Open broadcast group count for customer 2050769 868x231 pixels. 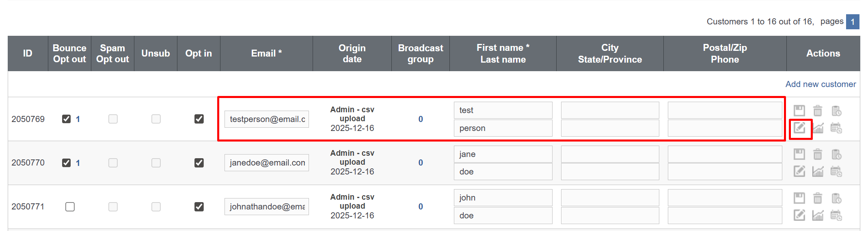tap(421, 119)
